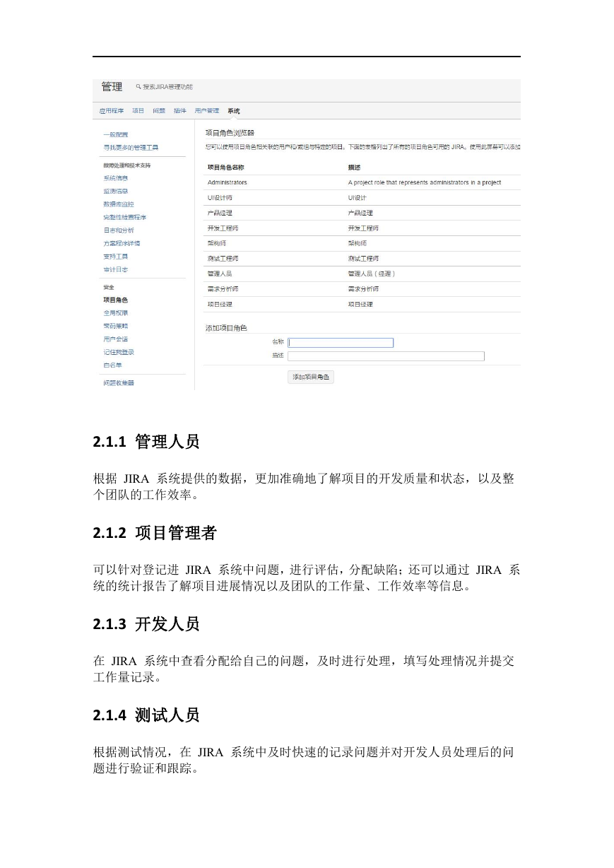Open 寻找更多的管理工具 link

(x=131, y=147)
